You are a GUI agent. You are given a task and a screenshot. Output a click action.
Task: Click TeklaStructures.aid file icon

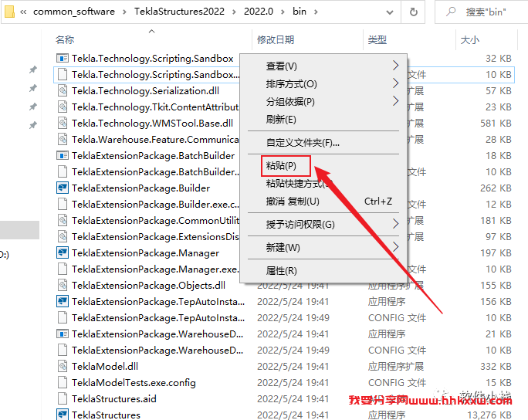click(x=63, y=399)
